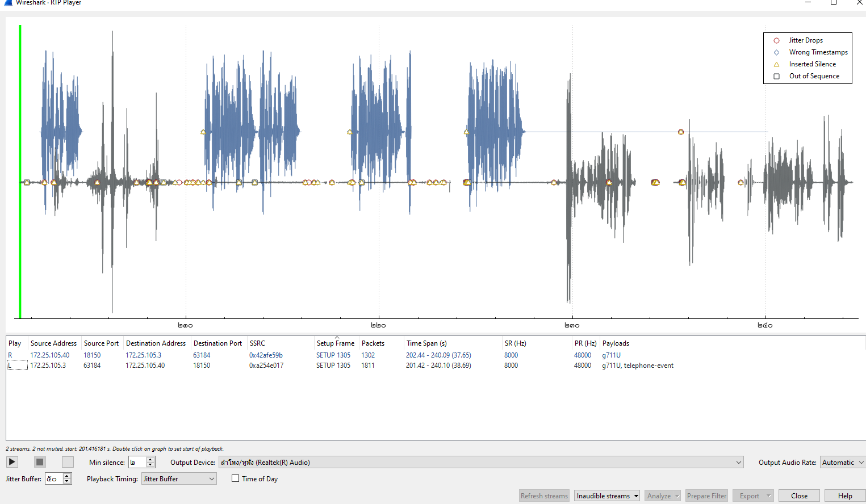Open the Playback Timing dropdown
The width and height of the screenshot is (866, 504).
(x=179, y=479)
